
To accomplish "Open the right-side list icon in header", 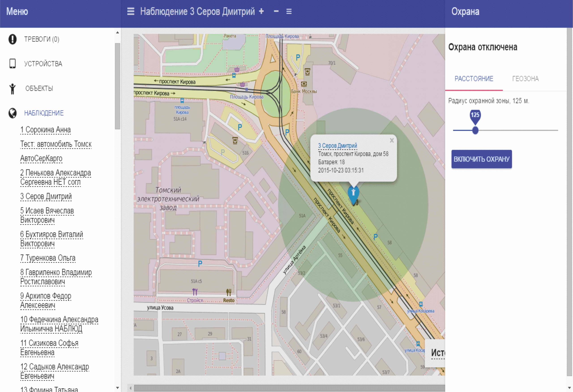I will (x=289, y=11).
